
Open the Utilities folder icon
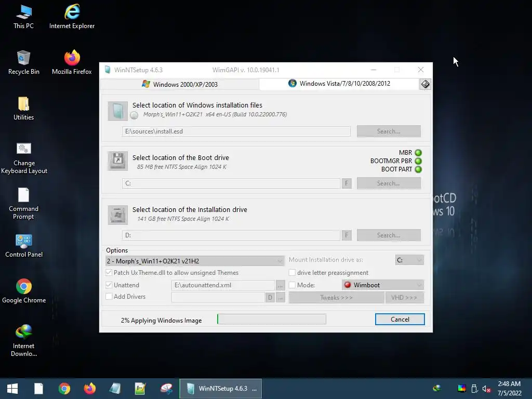click(x=23, y=109)
